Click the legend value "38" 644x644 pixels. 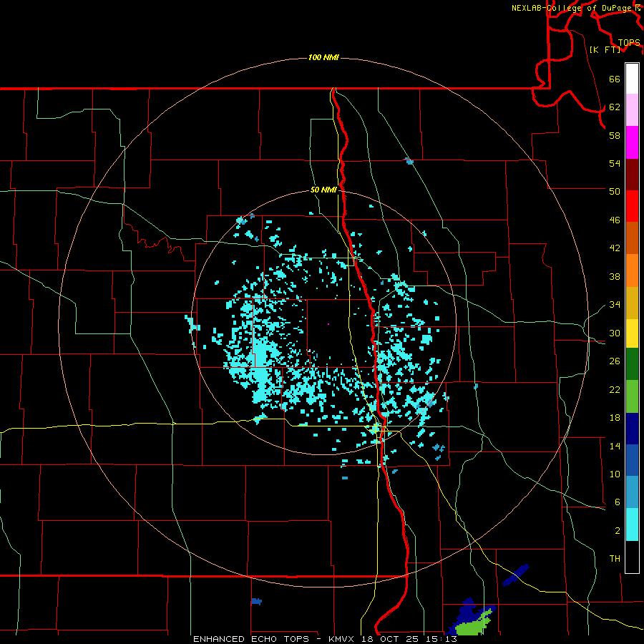615,276
